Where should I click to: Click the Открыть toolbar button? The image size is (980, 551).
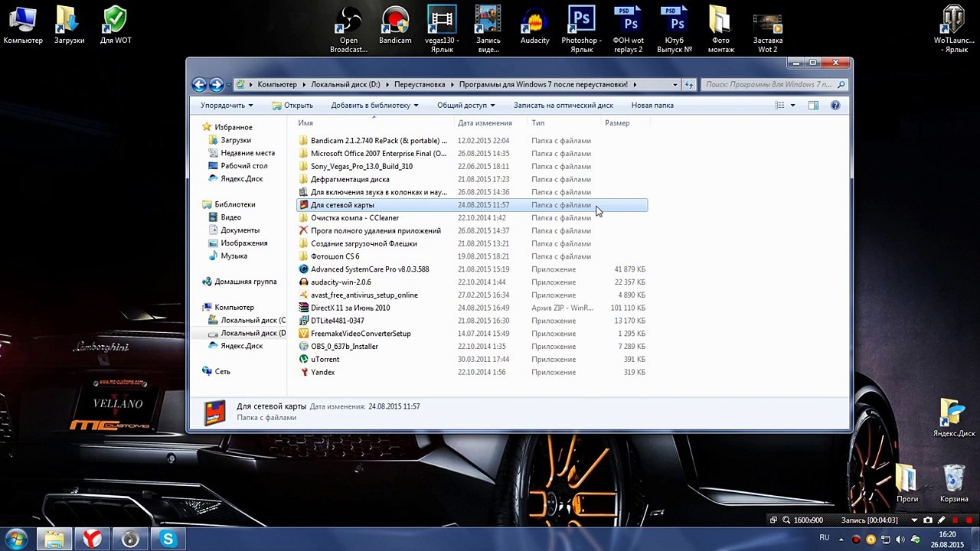point(292,106)
